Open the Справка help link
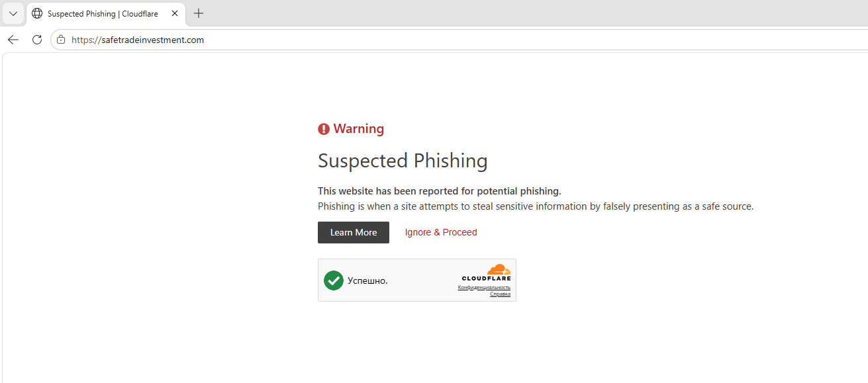This screenshot has width=868, height=383. pyautogui.click(x=500, y=294)
